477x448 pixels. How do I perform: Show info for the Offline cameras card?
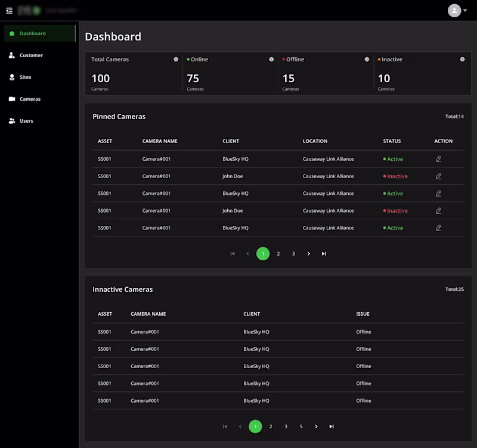[x=367, y=60]
